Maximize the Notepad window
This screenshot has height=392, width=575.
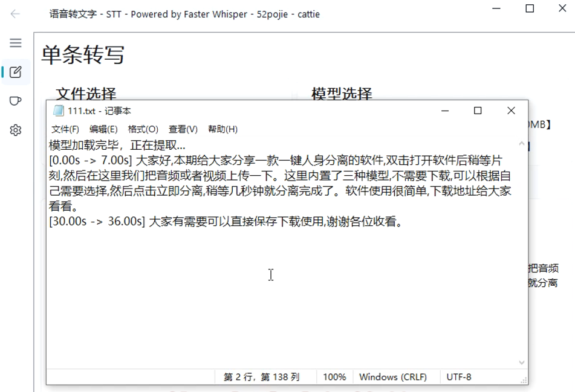pyautogui.click(x=478, y=111)
